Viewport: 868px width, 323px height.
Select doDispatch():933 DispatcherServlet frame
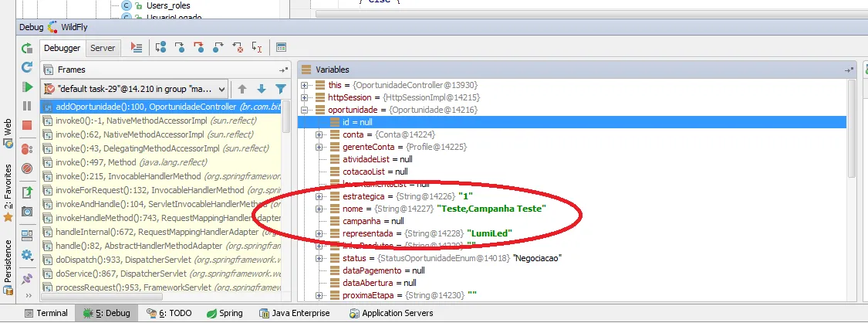click(162, 260)
